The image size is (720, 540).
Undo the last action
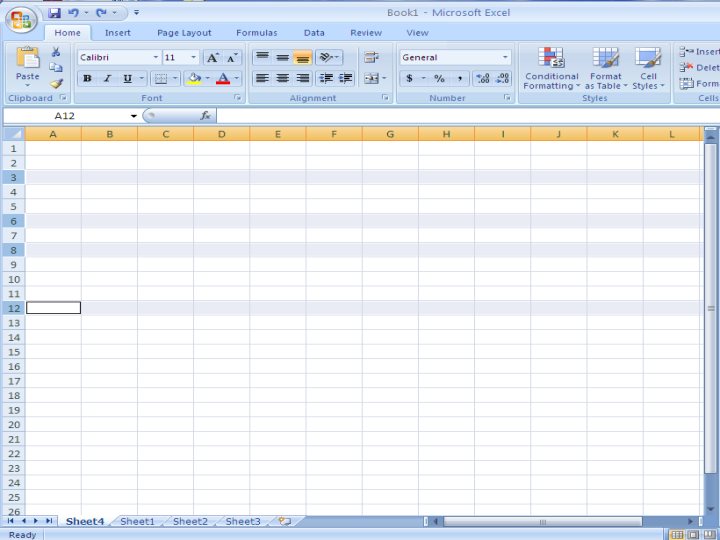pos(73,13)
